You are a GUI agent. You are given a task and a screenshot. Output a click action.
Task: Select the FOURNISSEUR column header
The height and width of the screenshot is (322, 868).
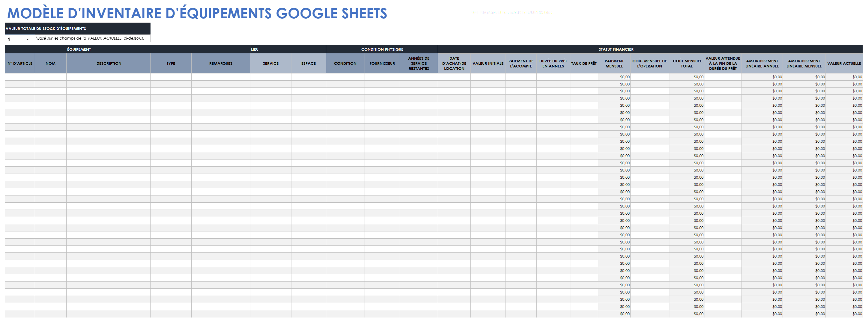click(x=382, y=63)
